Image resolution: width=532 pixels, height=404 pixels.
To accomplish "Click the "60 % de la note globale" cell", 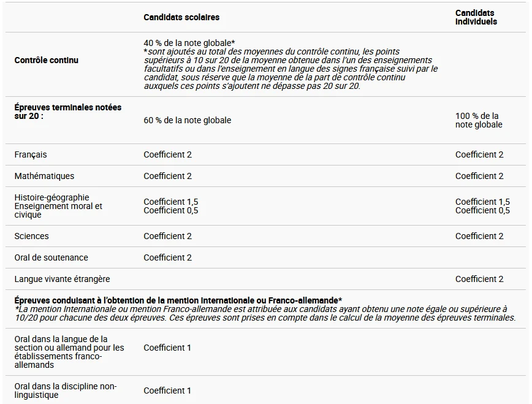I will pos(188,120).
